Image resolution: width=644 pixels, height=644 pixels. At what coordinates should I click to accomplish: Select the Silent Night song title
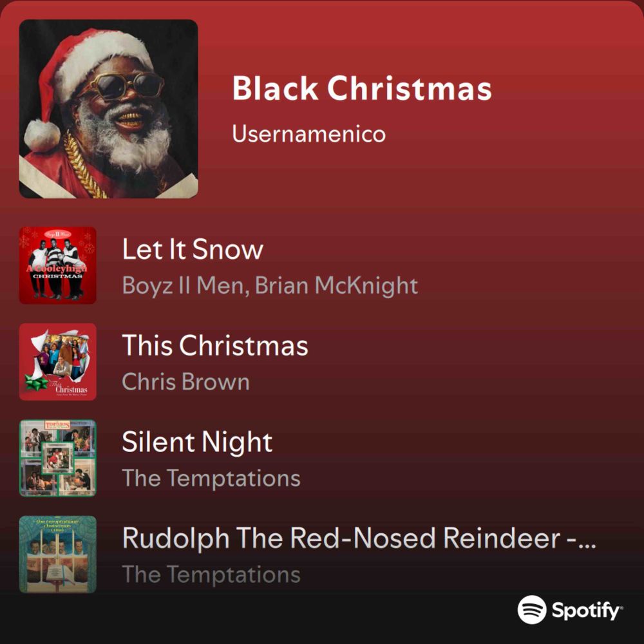click(x=197, y=442)
